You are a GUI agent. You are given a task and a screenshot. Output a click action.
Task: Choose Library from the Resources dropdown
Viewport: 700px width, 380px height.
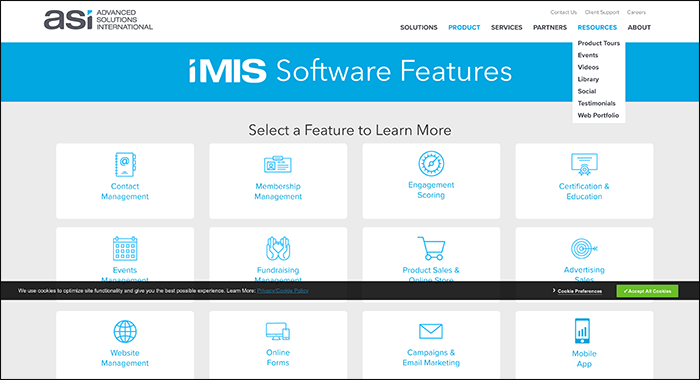tap(588, 79)
